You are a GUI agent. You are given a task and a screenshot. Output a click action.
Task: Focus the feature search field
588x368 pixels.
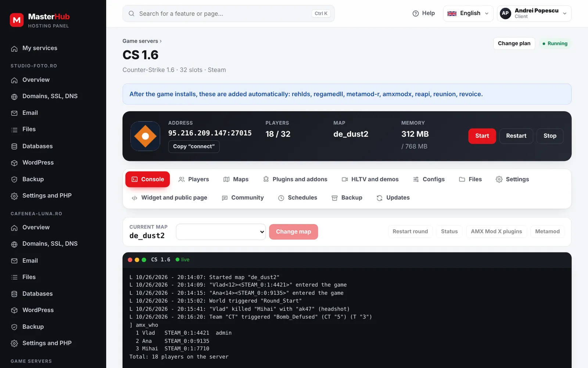229,14
